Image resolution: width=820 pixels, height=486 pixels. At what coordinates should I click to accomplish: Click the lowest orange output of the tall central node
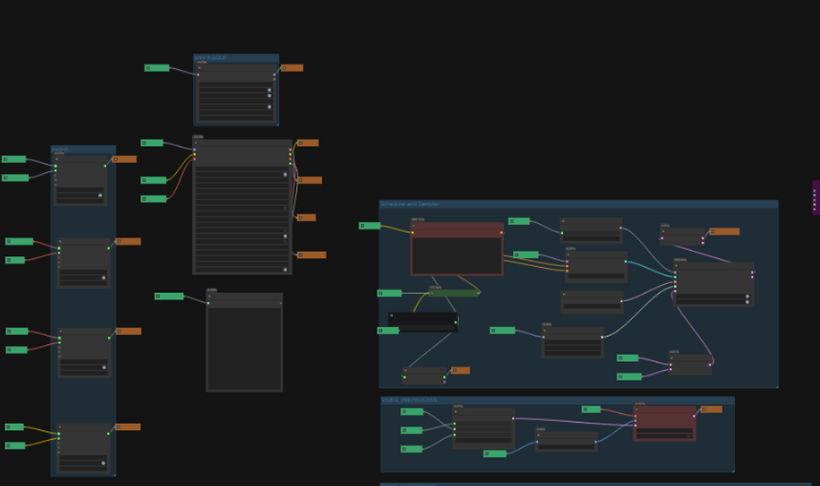(x=311, y=255)
